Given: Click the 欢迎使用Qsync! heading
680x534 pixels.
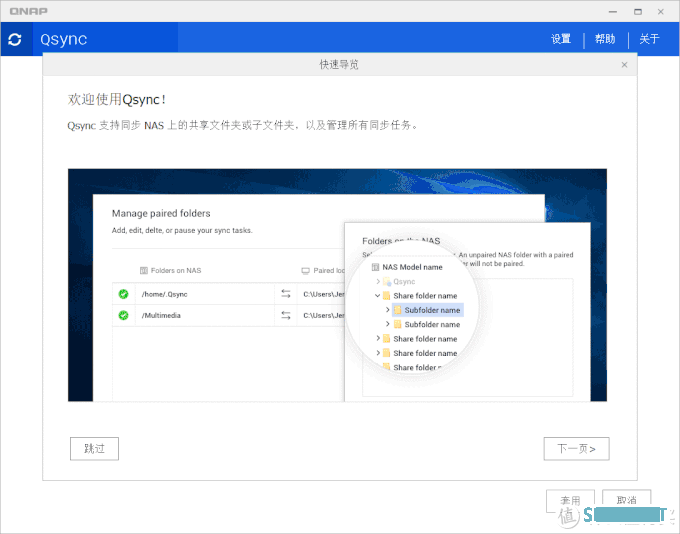Looking at the screenshot, I should pyautogui.click(x=116, y=99).
